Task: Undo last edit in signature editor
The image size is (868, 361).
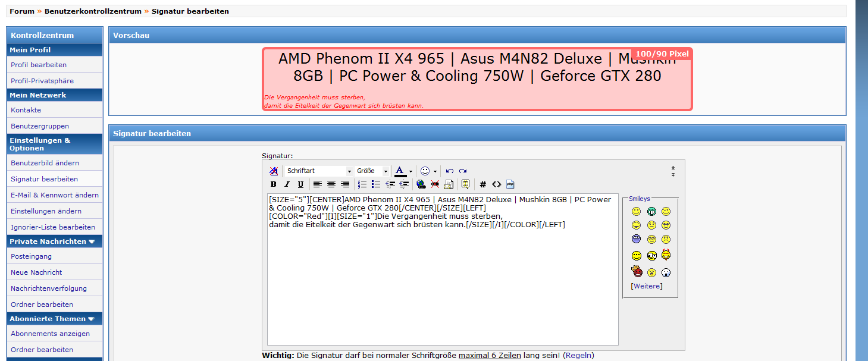Action: pyautogui.click(x=450, y=171)
